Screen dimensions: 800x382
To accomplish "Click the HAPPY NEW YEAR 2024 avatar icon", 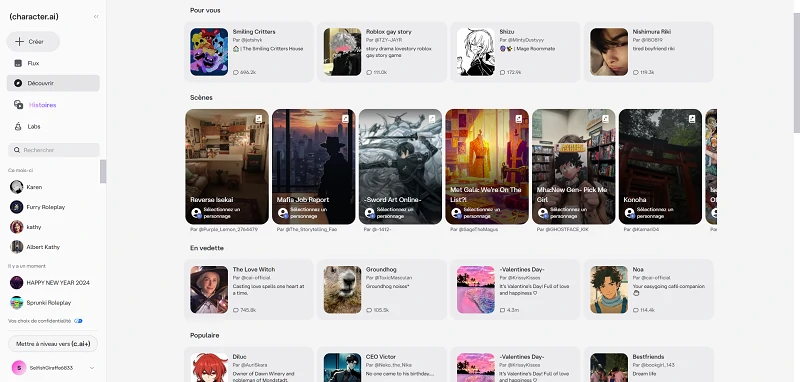I will 17,282.
